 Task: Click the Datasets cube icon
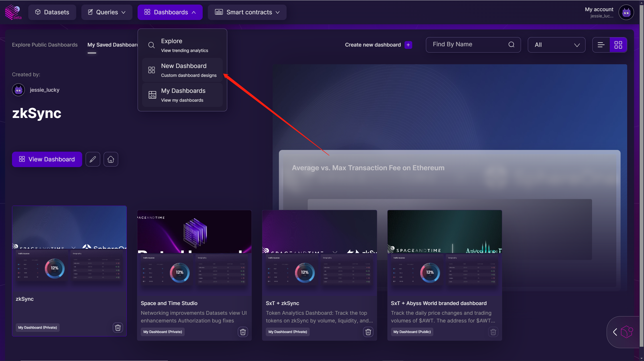(x=38, y=12)
